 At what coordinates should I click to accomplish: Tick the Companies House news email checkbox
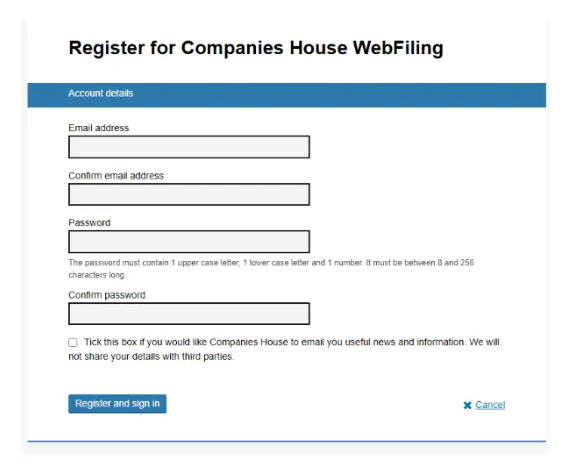73,342
